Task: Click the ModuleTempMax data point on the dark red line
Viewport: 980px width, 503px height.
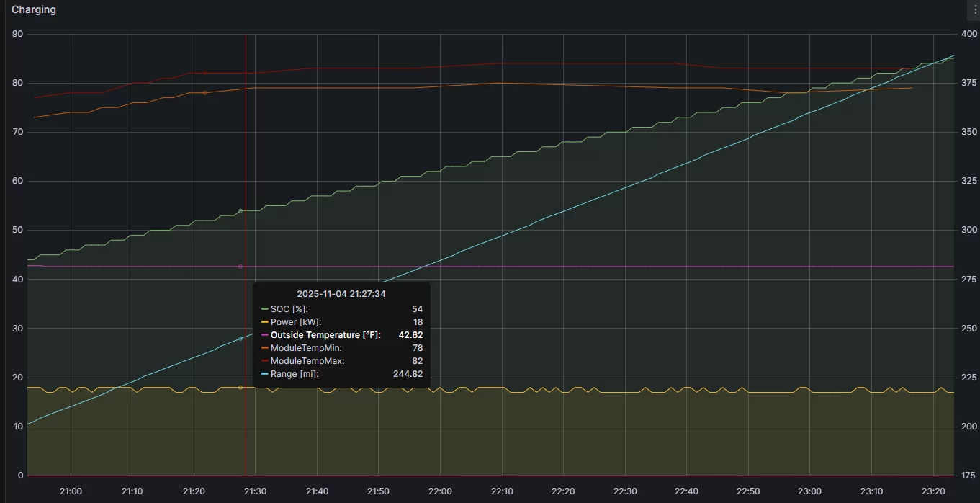Action: point(205,73)
